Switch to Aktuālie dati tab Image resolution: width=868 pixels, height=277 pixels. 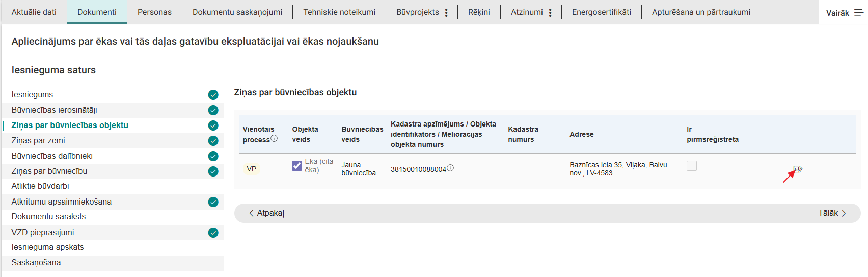pyautogui.click(x=34, y=12)
